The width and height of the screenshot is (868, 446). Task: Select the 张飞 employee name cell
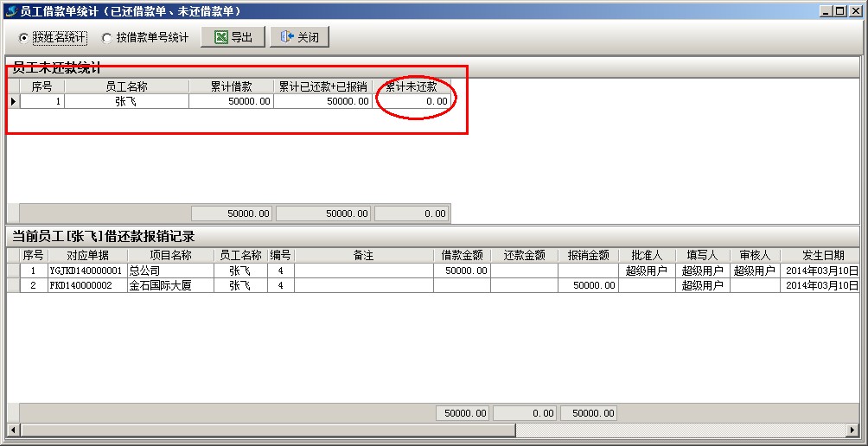[x=126, y=102]
